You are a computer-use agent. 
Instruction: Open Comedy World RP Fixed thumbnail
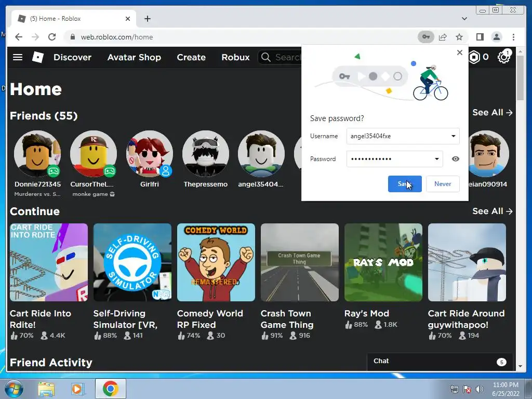click(216, 262)
